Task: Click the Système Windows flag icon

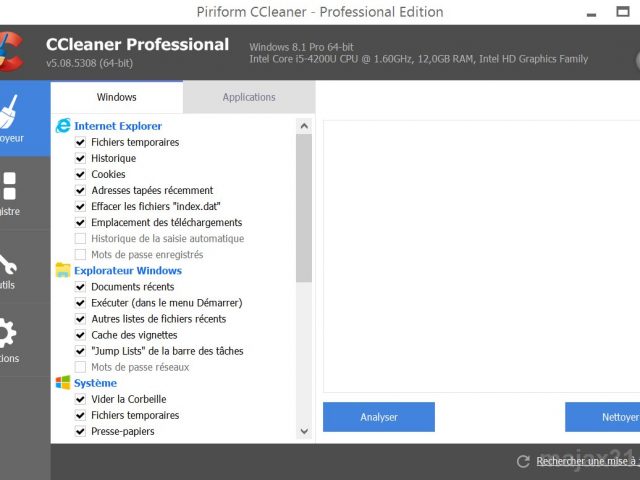Action: tap(63, 383)
